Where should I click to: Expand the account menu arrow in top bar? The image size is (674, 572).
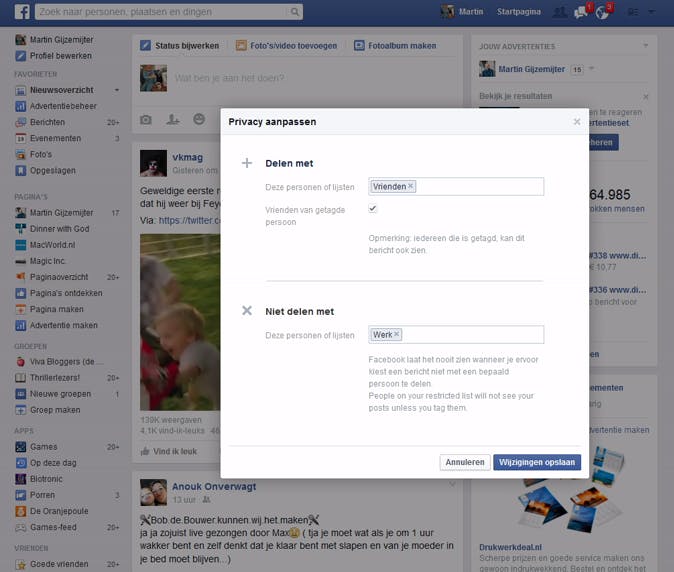pyautogui.click(x=652, y=12)
